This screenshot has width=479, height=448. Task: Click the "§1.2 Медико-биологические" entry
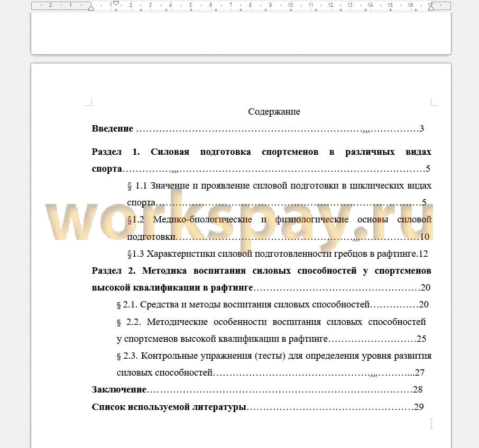pos(279,228)
